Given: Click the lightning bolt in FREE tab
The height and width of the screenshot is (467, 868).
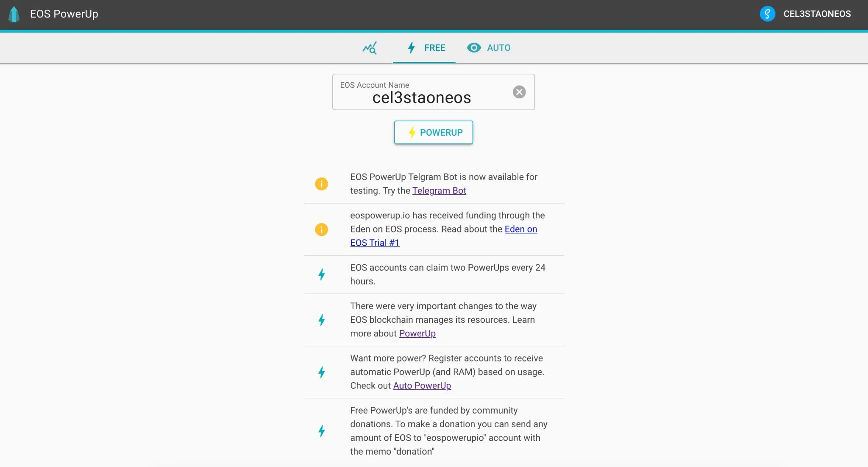Looking at the screenshot, I should [411, 48].
